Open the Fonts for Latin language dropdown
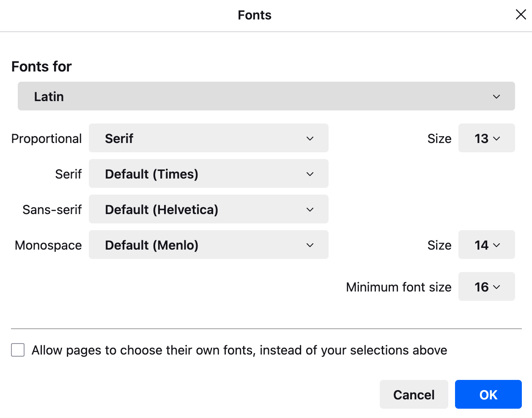532x418 pixels. point(266,96)
